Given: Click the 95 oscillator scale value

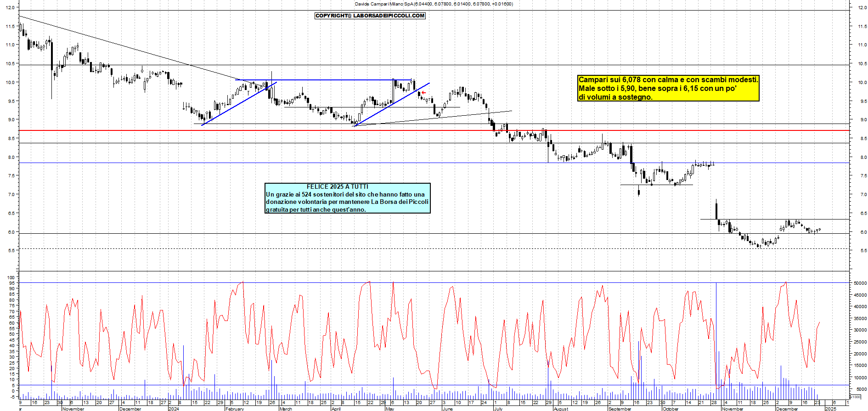Looking at the screenshot, I should 12,283.
